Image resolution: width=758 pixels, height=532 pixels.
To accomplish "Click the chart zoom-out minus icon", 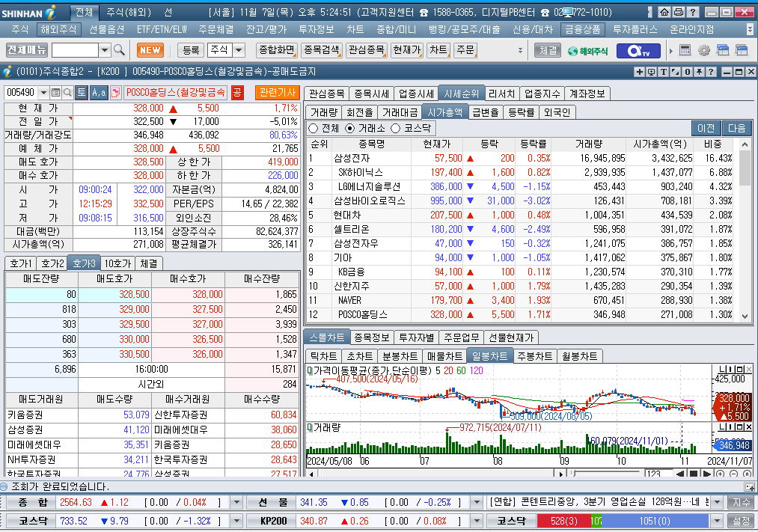I will (x=734, y=474).
